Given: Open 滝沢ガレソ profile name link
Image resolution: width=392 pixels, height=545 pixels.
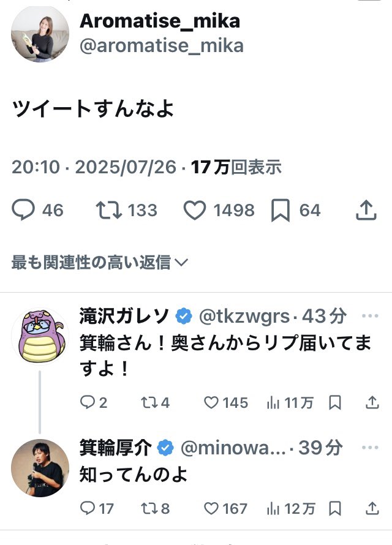Looking at the screenshot, I should click(126, 316).
